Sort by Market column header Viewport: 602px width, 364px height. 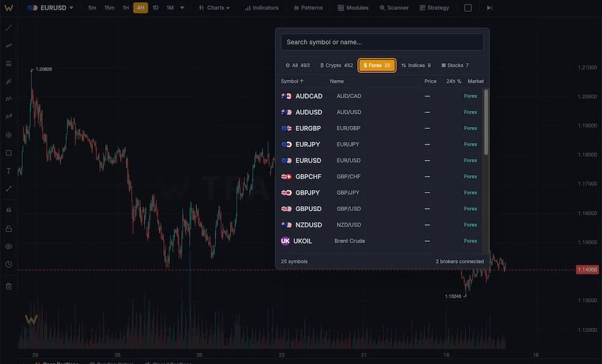click(x=476, y=81)
